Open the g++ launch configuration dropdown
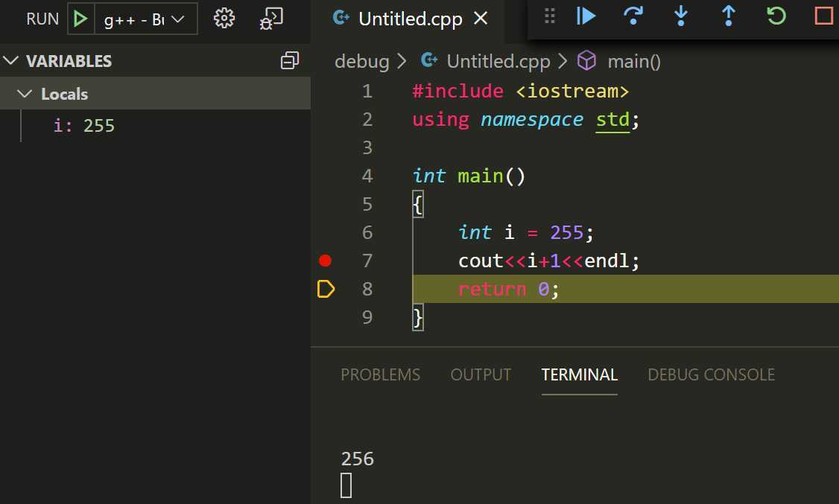The width and height of the screenshot is (839, 504). (146, 19)
